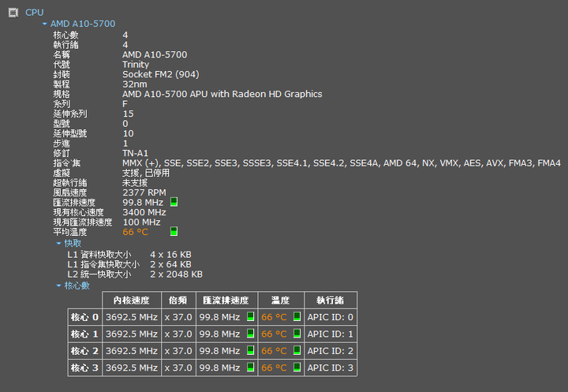Click the 延伸系列 value 15
This screenshot has width=568, height=392.
[x=129, y=114]
